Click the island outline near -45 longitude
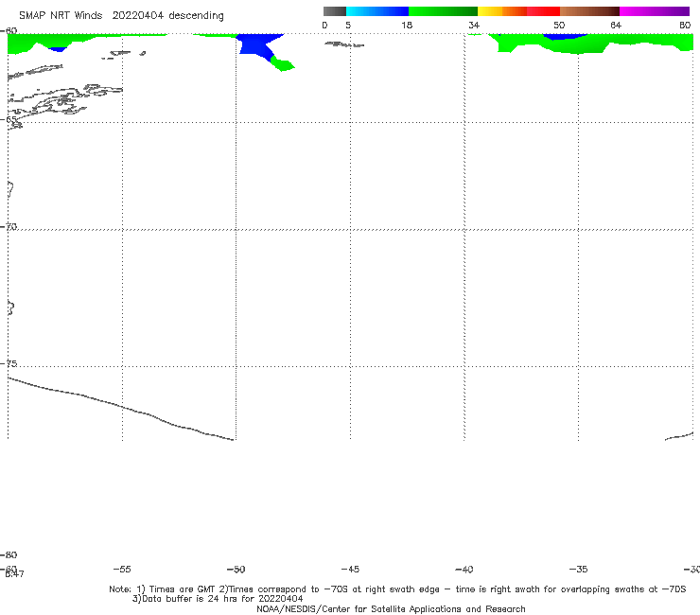This screenshot has height=615, width=700. 344,44
